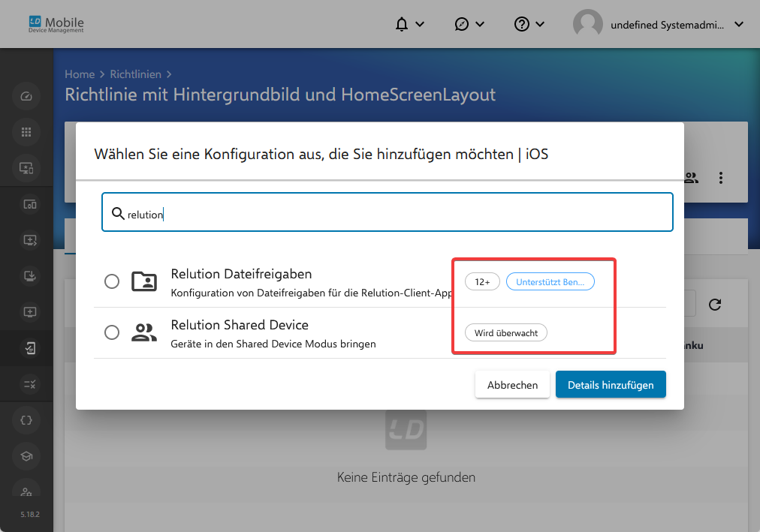Click the screen share icon in sidebar
760x532 pixels.
pyautogui.click(x=29, y=240)
